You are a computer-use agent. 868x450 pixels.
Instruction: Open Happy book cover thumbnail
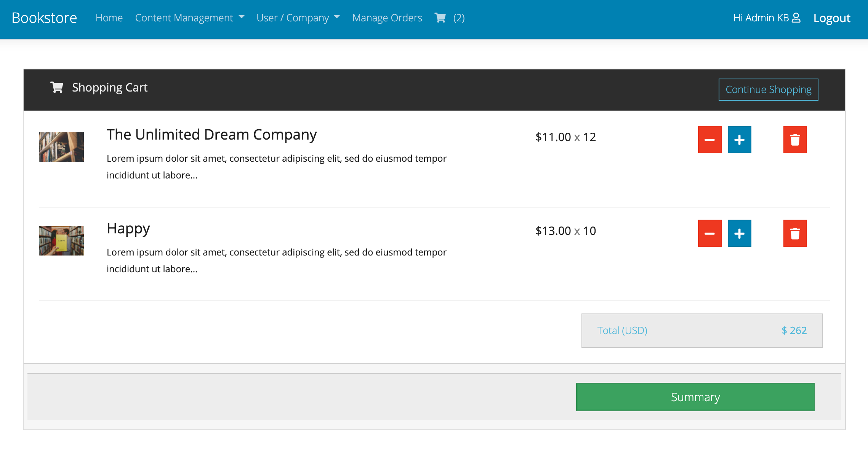(x=61, y=241)
